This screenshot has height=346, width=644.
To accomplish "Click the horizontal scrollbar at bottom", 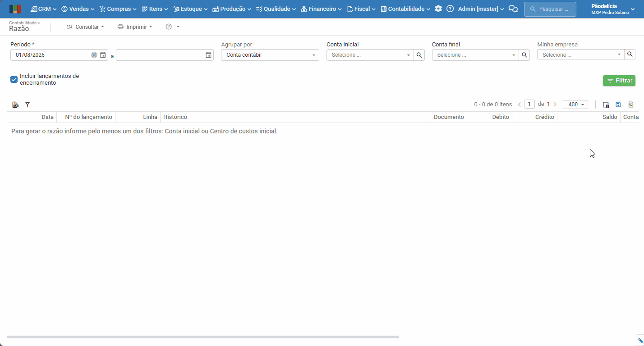I will pos(203,337).
